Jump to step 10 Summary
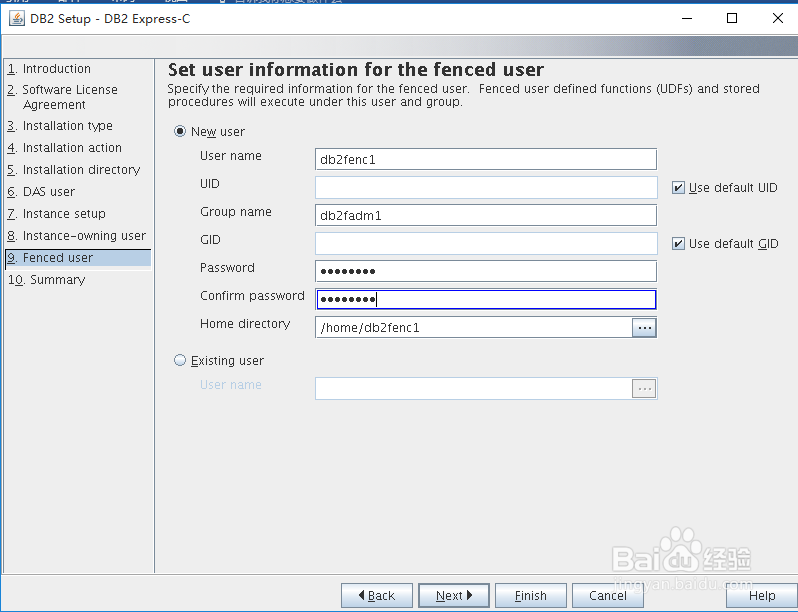 pos(46,280)
